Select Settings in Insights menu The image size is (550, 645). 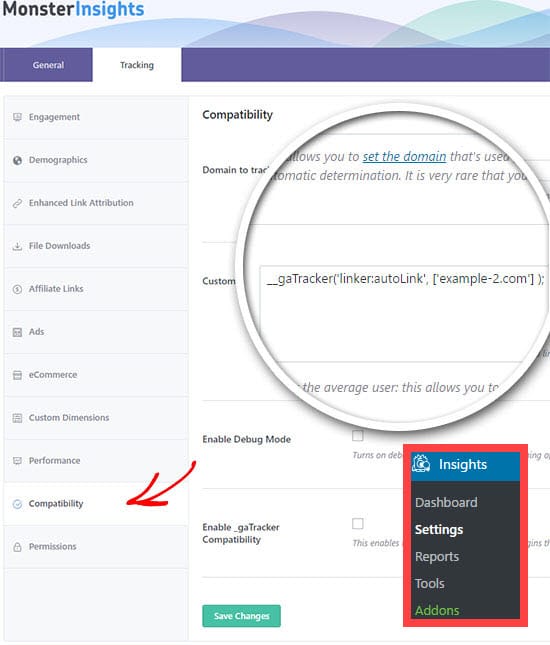439,530
